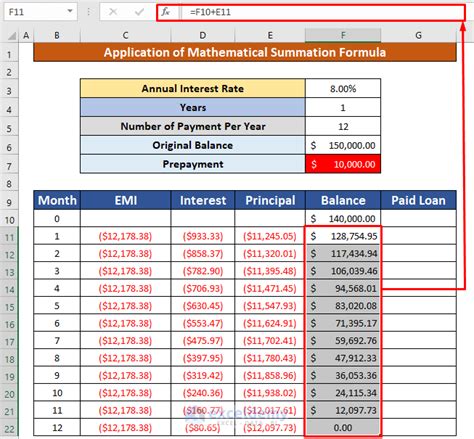
Task: Click the ($11,702.41) principal cell
Action: pos(270,340)
